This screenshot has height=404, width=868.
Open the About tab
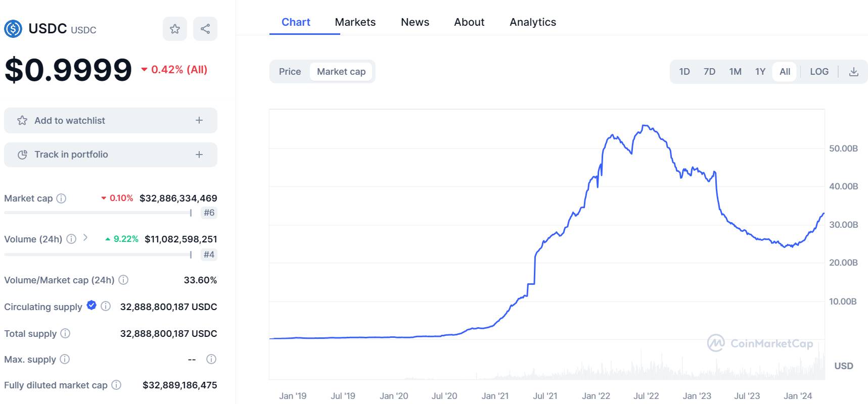[x=469, y=22]
